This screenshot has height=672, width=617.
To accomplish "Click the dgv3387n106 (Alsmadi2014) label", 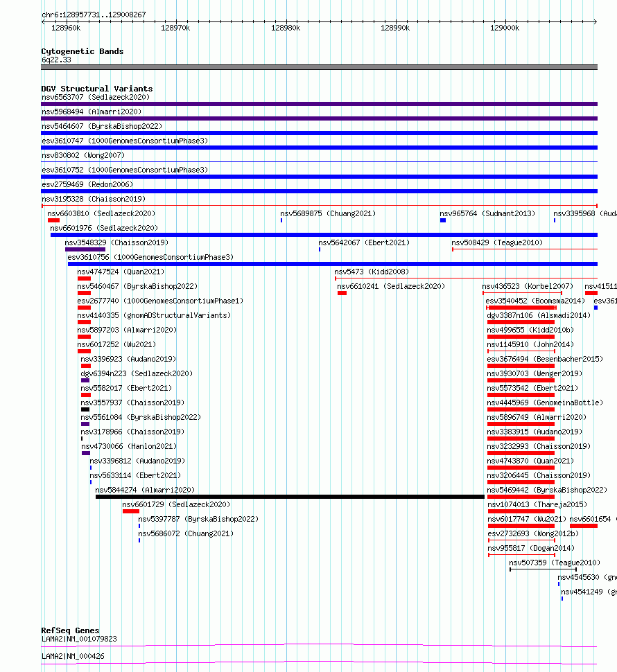I will 539,316.
